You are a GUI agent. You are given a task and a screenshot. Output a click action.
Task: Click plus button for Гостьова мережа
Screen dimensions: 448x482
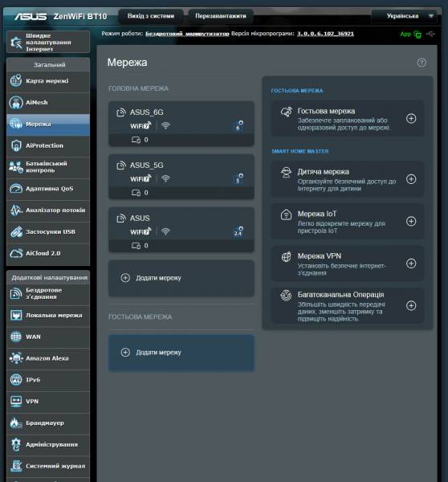411,119
